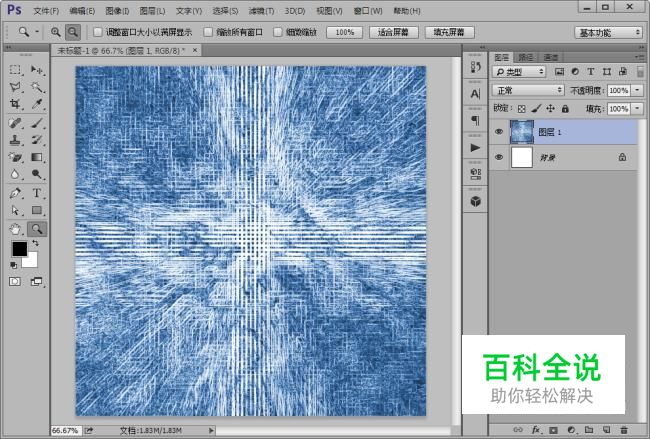Select the Eraser tool
The height and width of the screenshot is (439, 650).
pyautogui.click(x=15, y=157)
